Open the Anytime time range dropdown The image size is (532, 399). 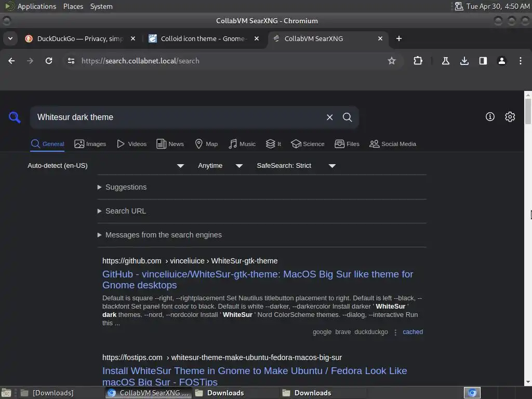point(220,166)
